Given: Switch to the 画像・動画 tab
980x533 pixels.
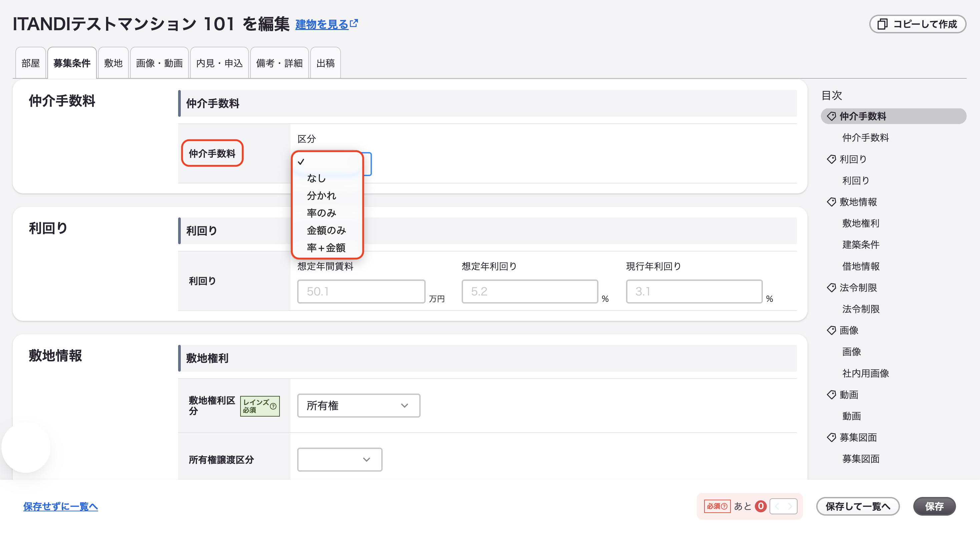Looking at the screenshot, I should [159, 63].
